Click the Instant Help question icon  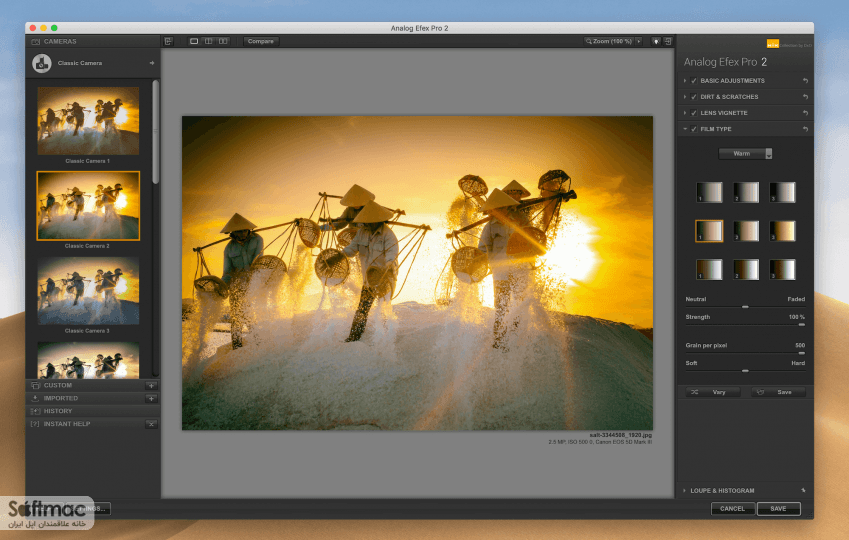[35, 424]
